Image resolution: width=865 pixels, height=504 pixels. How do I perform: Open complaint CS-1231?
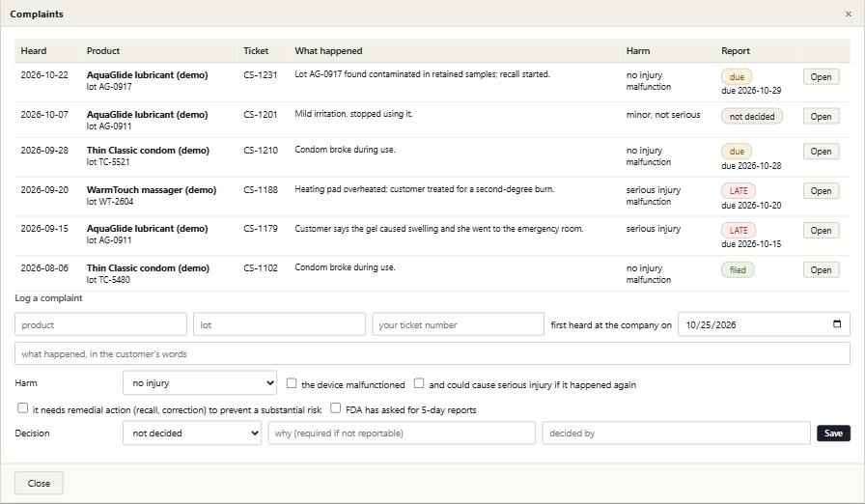pyautogui.click(x=821, y=77)
